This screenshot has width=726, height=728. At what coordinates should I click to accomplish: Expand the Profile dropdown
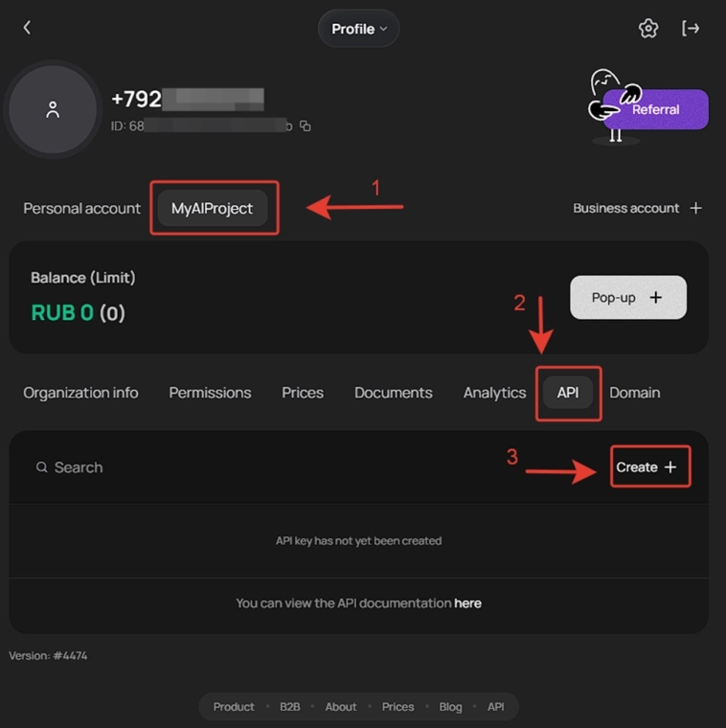359,29
